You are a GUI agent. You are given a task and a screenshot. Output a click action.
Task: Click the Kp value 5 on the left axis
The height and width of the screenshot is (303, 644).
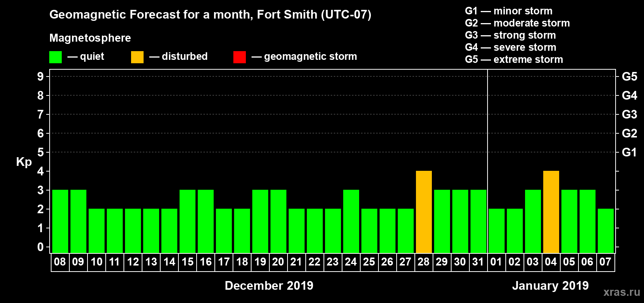(x=41, y=152)
